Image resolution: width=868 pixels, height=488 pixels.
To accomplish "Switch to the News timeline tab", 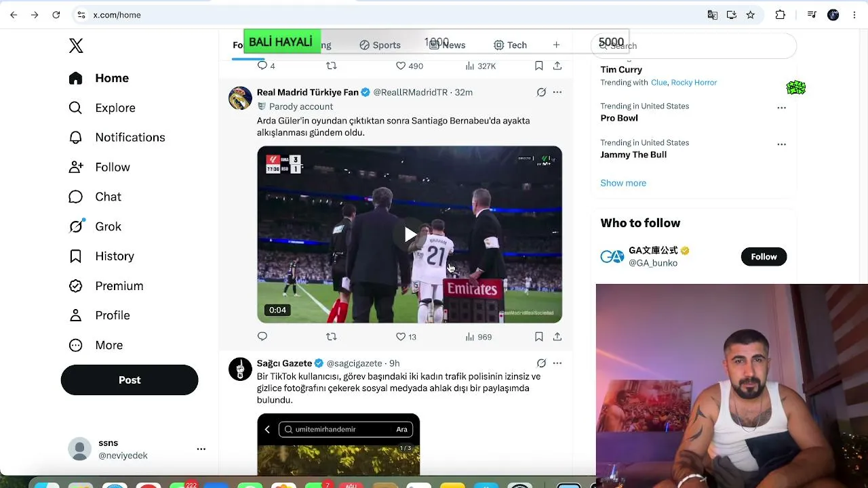I will pos(448,45).
